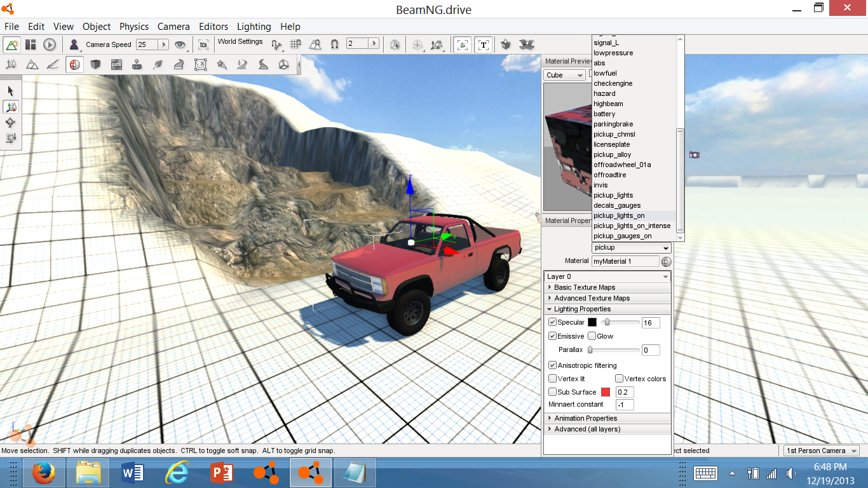Open the Object Editor trees icon

pos(11,64)
